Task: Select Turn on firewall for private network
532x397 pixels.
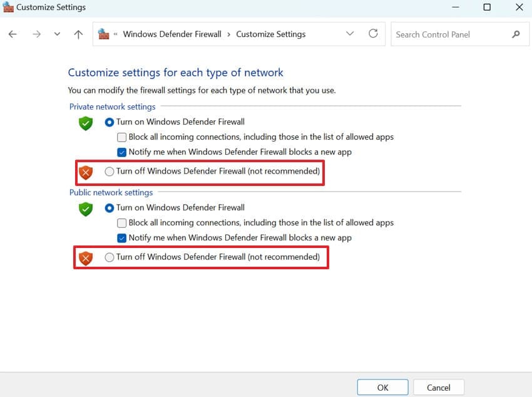Action: [x=110, y=122]
